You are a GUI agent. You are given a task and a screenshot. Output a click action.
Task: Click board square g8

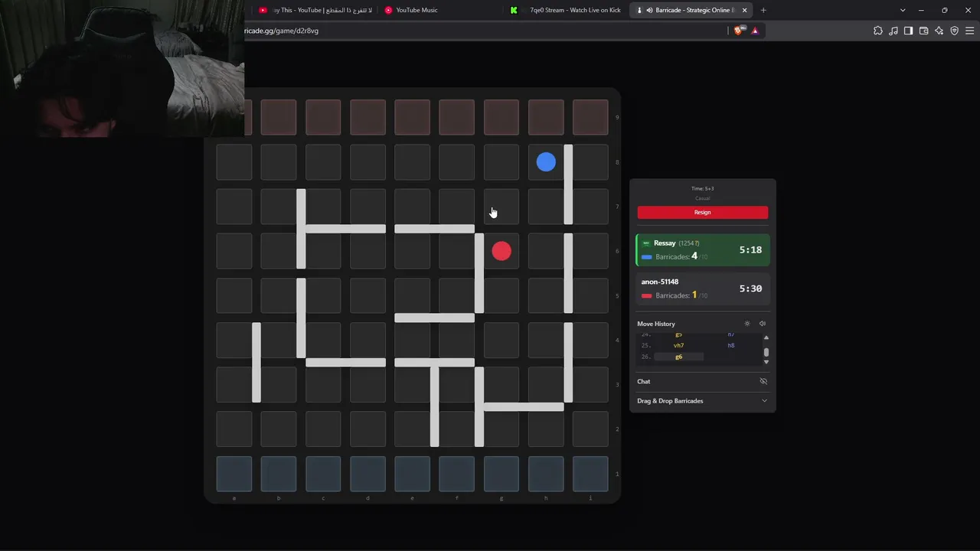[501, 162]
